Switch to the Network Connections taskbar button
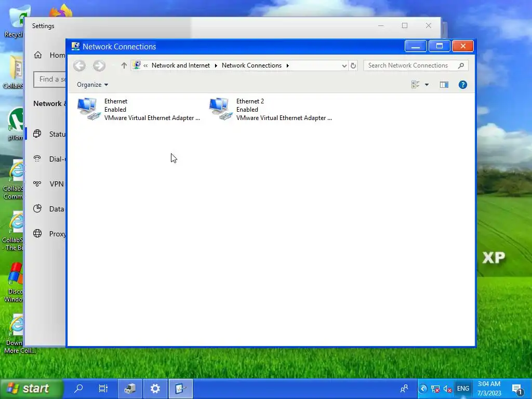 180,389
